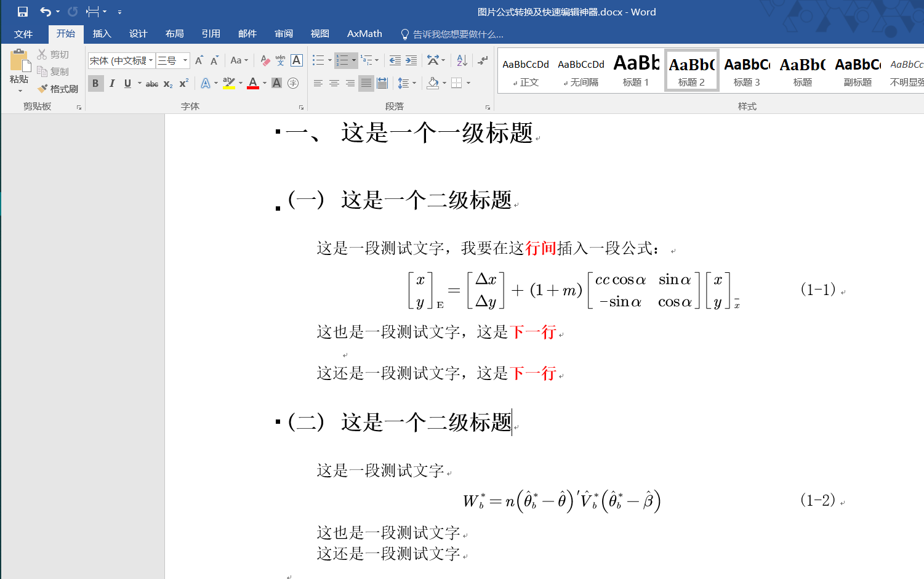Open Font dialog launcher in 字体 group

click(x=301, y=107)
